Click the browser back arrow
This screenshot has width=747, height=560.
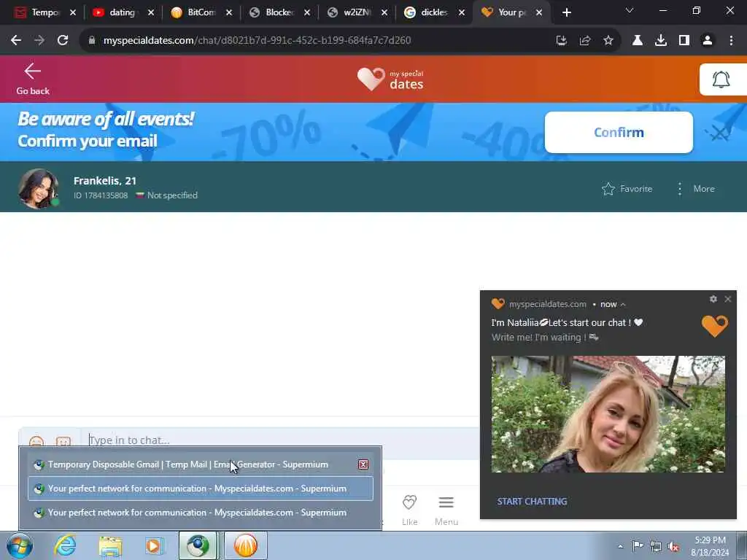[16, 41]
